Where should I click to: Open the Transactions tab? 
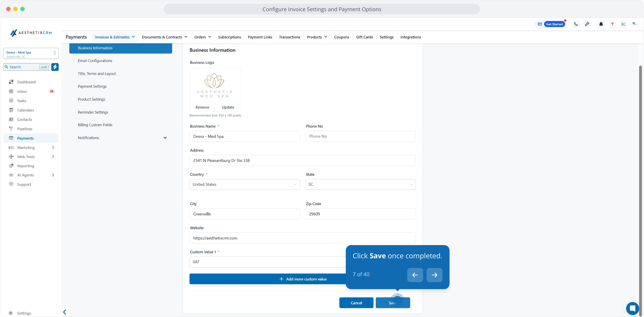point(289,37)
